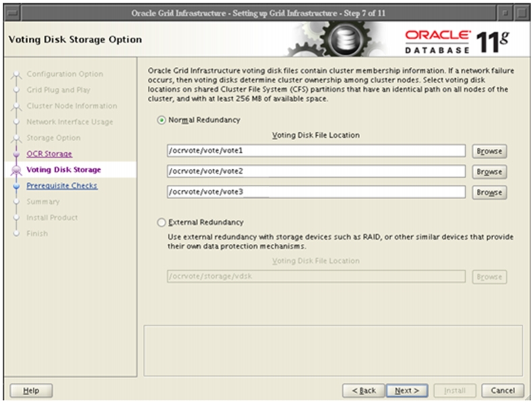Image resolution: width=532 pixels, height=406 pixels.
Task: Click the Install Product step
Action: tap(52, 218)
